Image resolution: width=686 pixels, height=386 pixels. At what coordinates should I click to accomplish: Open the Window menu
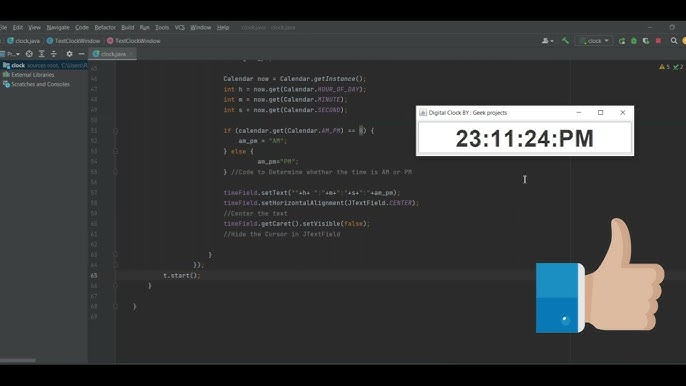(x=200, y=27)
